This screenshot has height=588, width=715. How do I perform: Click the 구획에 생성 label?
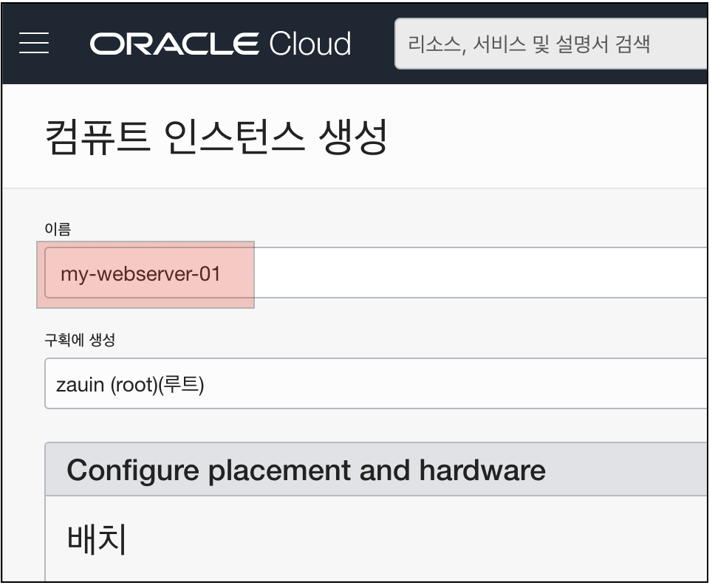(80, 340)
